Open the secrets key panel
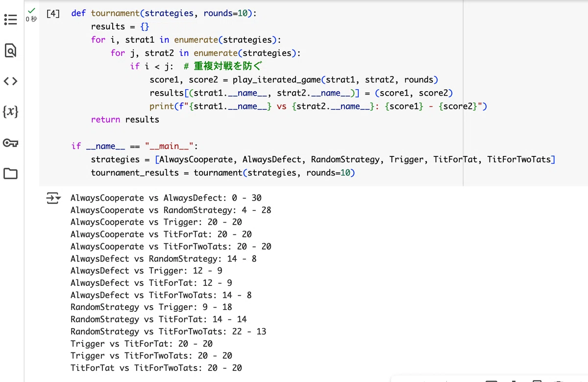This screenshot has height=382, width=588. (x=10, y=143)
